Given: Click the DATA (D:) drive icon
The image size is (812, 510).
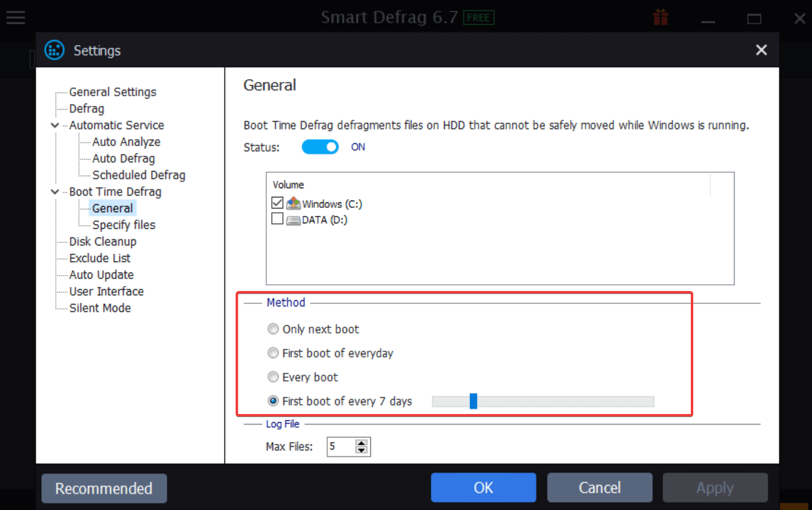Looking at the screenshot, I should [293, 220].
